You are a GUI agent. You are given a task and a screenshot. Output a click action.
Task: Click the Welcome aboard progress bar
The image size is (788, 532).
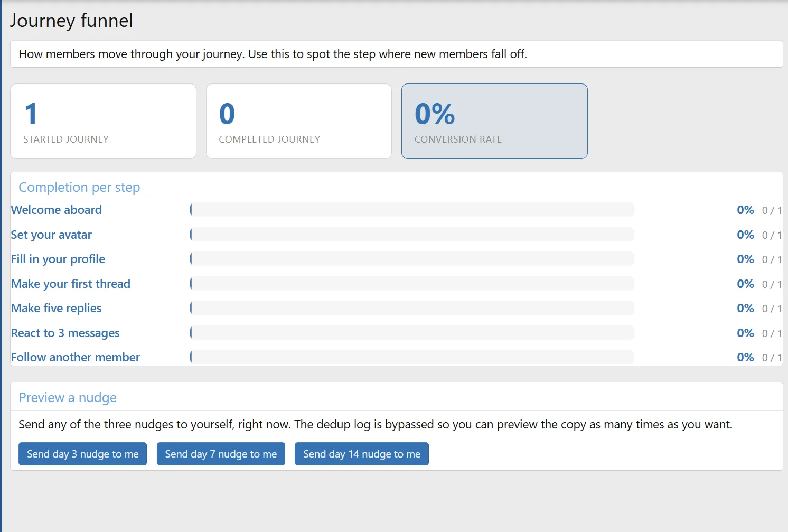pyautogui.click(x=412, y=210)
